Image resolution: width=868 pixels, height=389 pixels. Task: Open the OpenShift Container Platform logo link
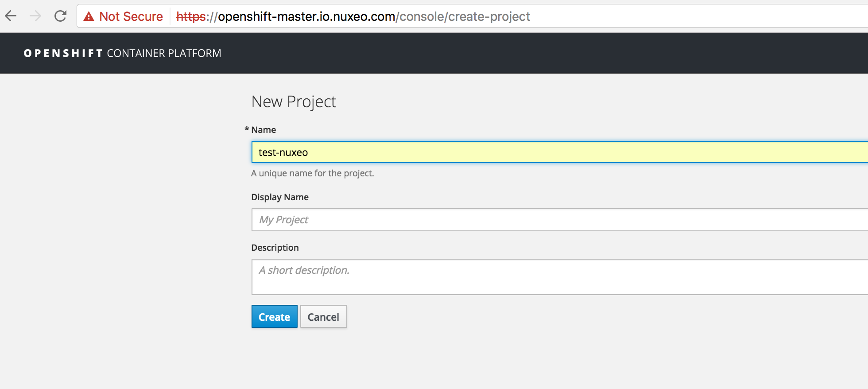tap(122, 53)
